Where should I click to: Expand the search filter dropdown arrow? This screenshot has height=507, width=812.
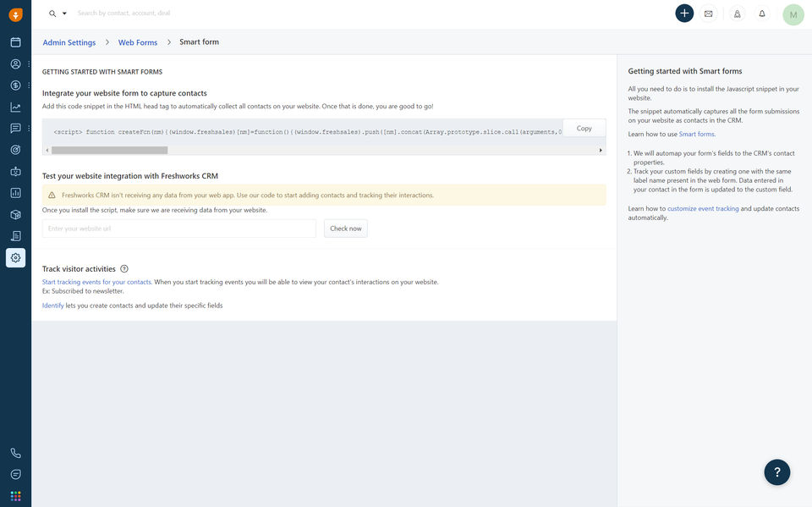(64, 14)
